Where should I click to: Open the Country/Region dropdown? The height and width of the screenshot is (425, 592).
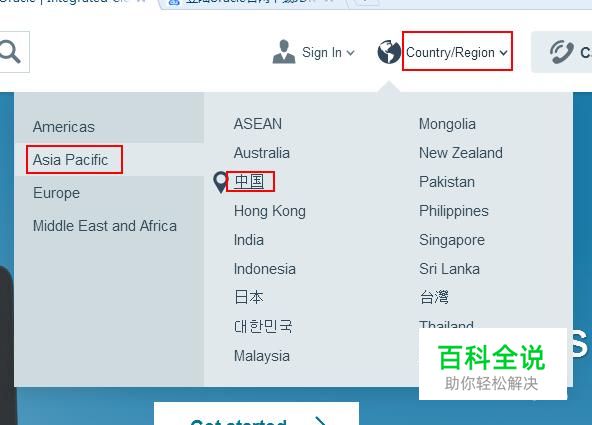457,52
